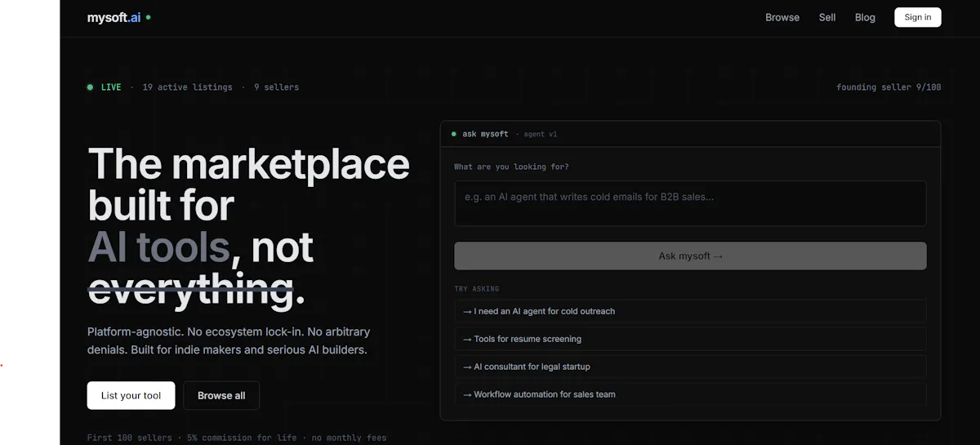Click the 'founding seller 9/100' text

click(889, 87)
